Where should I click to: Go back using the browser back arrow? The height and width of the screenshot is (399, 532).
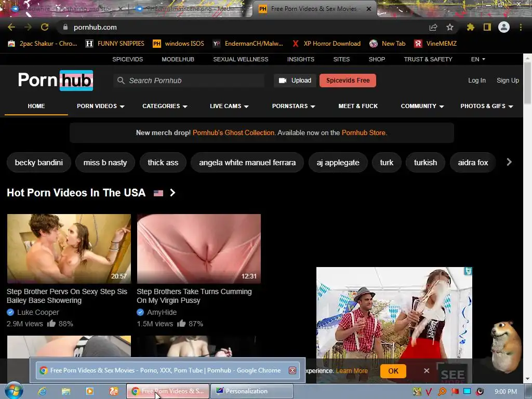point(11,27)
